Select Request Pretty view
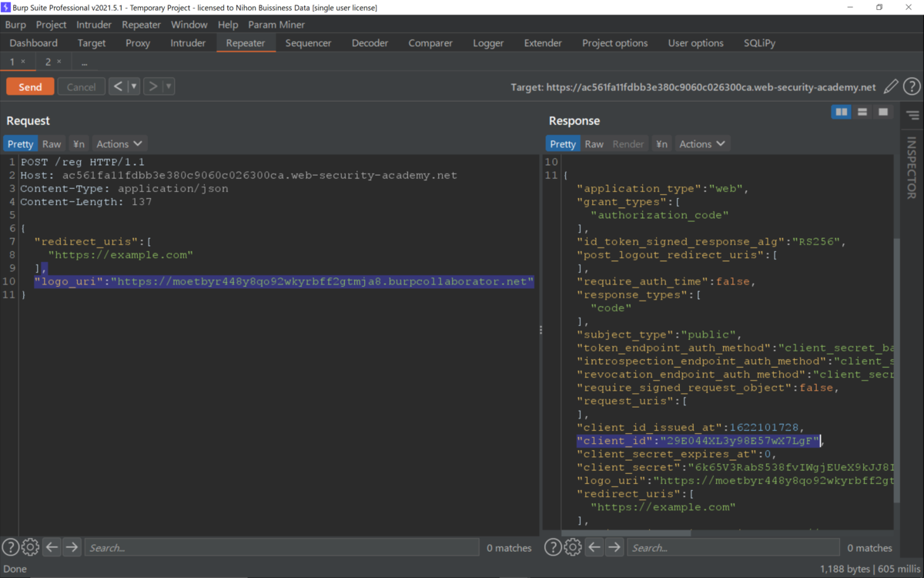 click(x=21, y=144)
